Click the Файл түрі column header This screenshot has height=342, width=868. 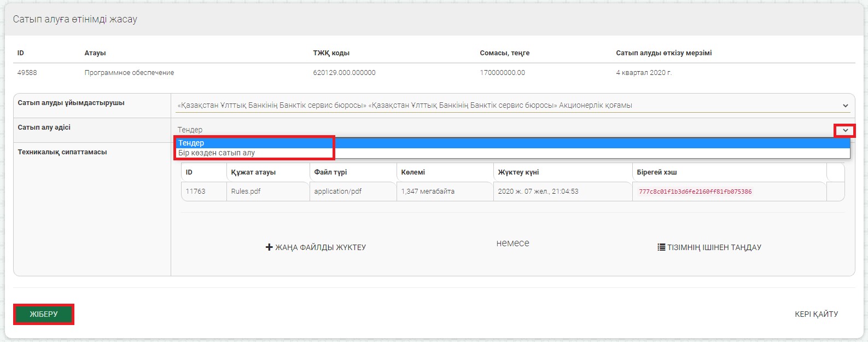330,172
